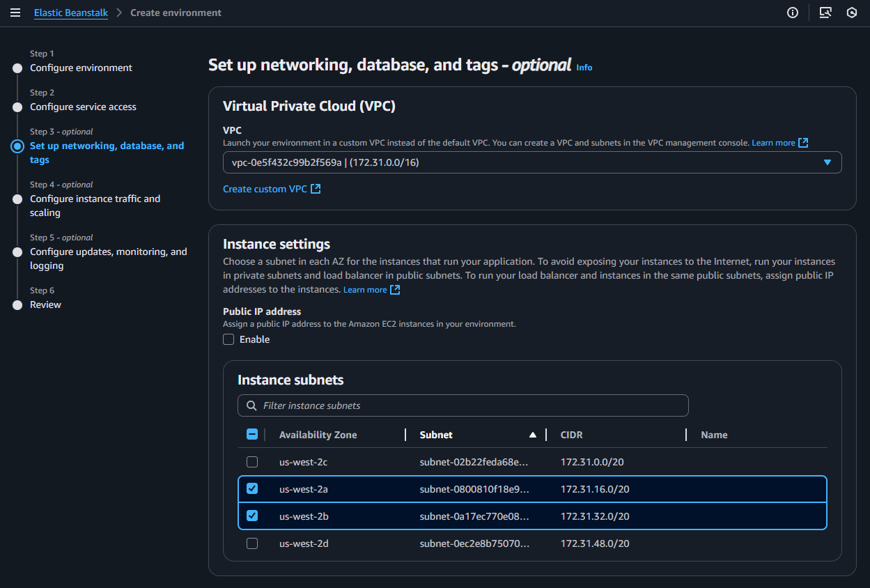Check the us-west-2d subnet checkbox

[x=252, y=543]
